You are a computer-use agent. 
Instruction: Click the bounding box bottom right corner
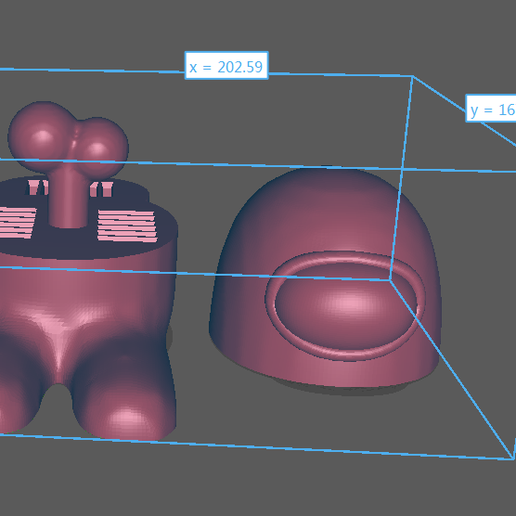click(512, 459)
